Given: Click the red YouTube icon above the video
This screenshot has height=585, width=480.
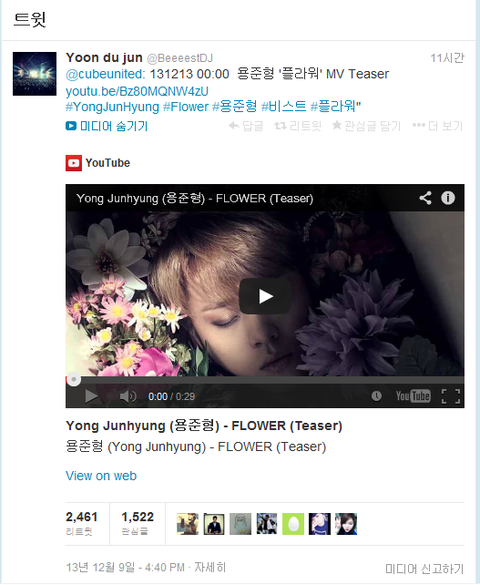Looking at the screenshot, I should coord(73,163).
